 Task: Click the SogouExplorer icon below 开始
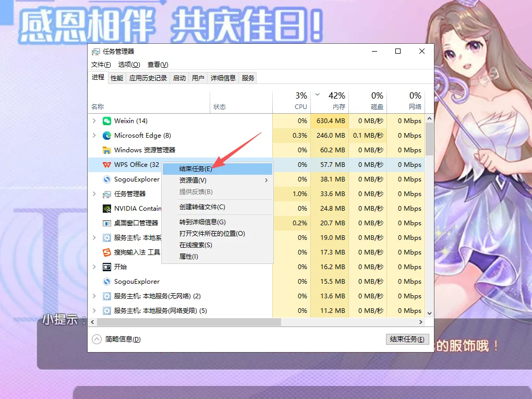(x=107, y=282)
